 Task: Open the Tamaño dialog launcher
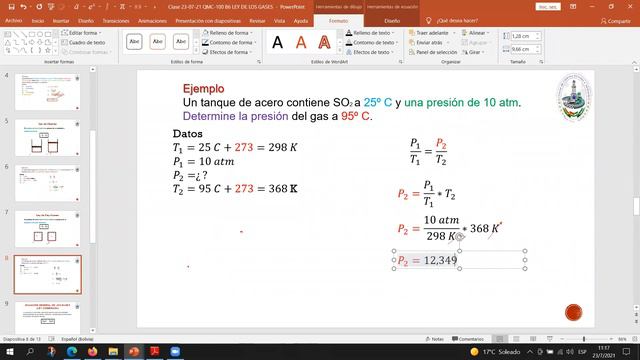point(541,62)
